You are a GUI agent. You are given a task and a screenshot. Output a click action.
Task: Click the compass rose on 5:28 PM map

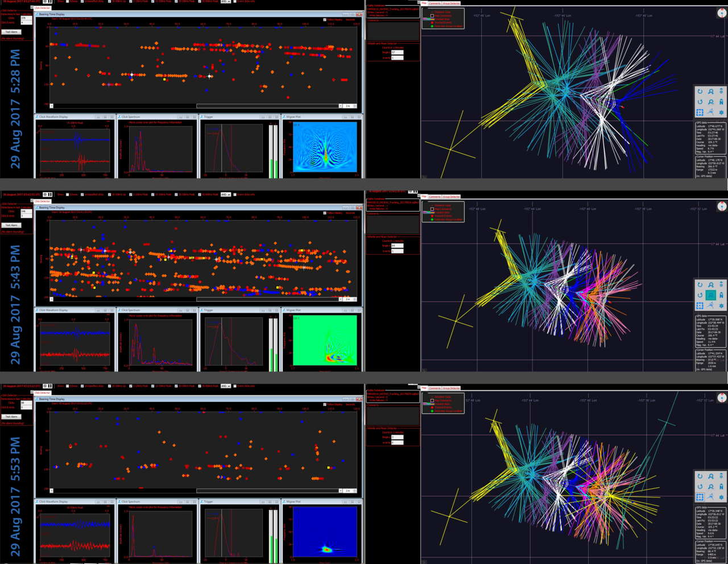722,13
